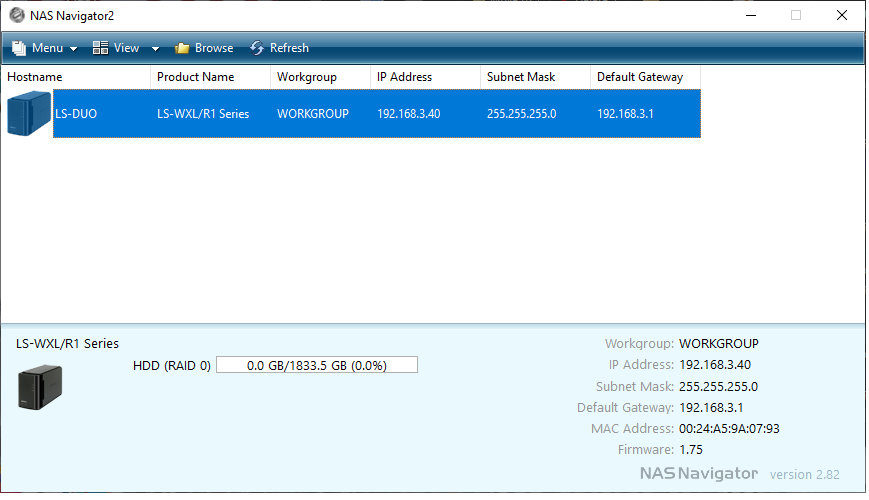
Task: Close the NAS Navigator2 window
Action: 842,16
